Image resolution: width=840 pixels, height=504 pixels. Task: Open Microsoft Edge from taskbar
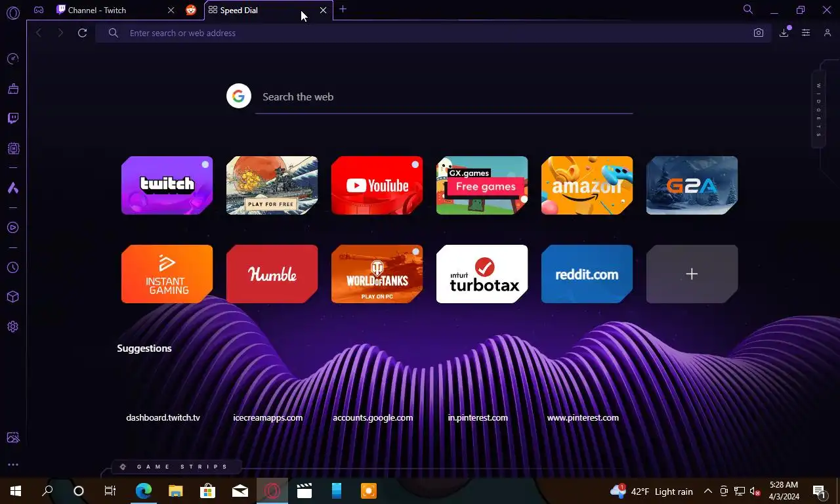click(143, 491)
